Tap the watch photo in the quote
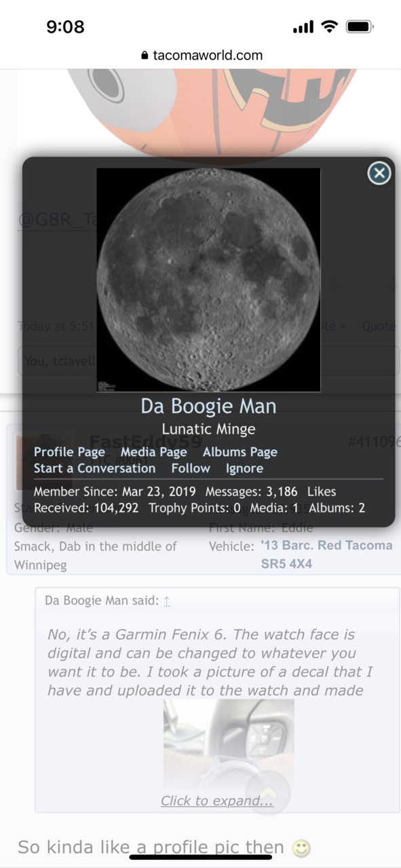Image resolution: width=401 pixels, height=868 pixels. [229, 745]
